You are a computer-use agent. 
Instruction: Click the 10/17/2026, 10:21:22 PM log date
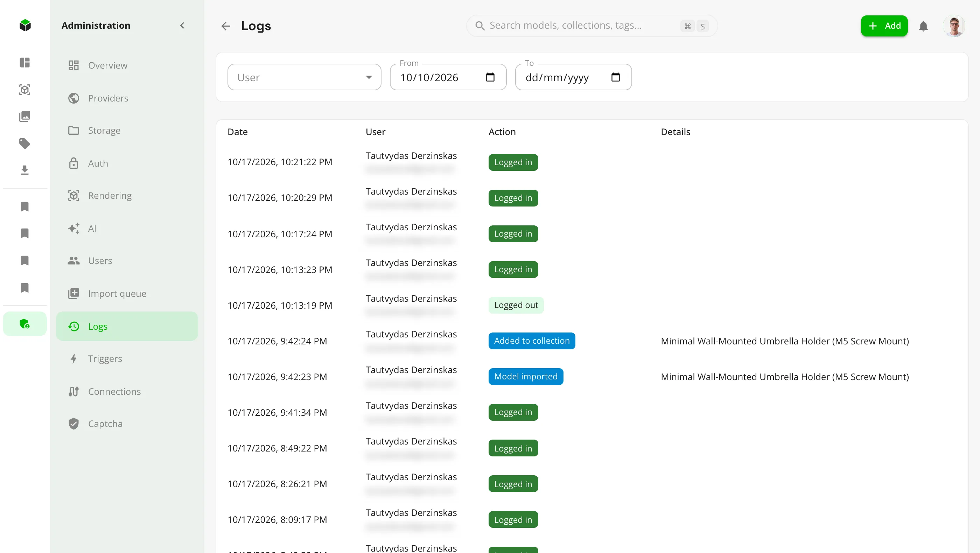coord(280,162)
